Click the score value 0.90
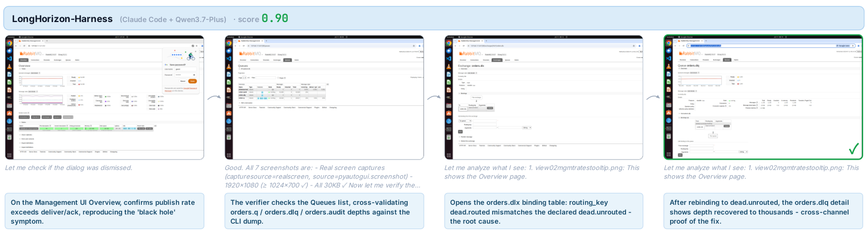The height and width of the screenshot is (236, 868). pos(275,18)
